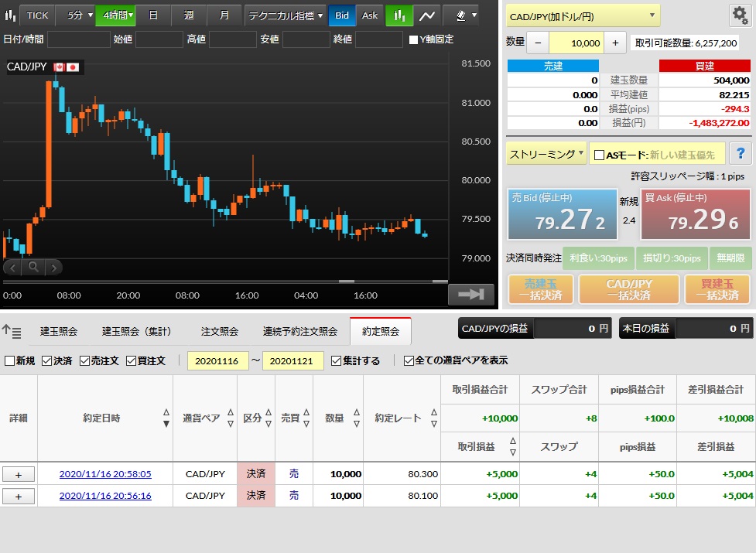Uncheck the 売注文 filter checkbox
756x553 pixels.
pyautogui.click(x=84, y=360)
